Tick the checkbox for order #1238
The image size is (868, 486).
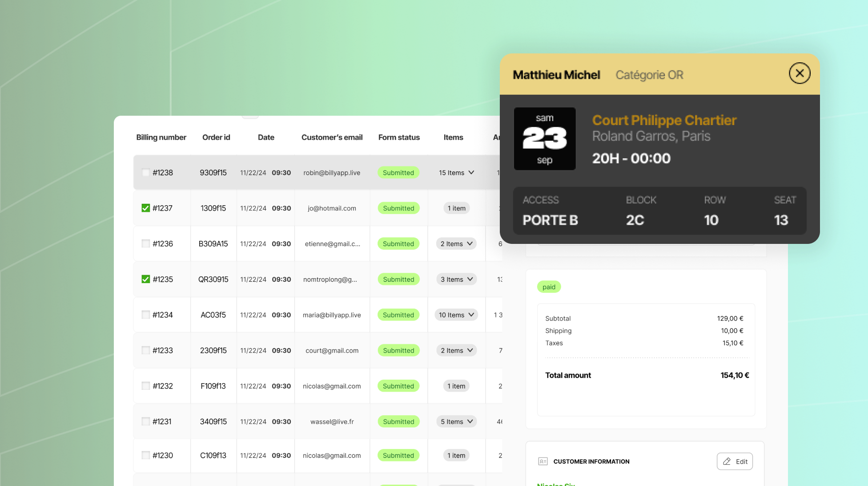click(145, 173)
